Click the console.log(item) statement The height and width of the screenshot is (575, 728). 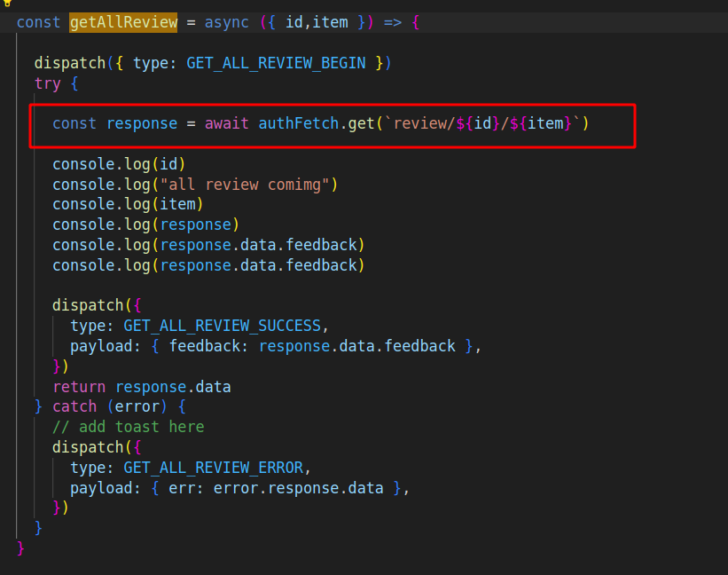(128, 205)
